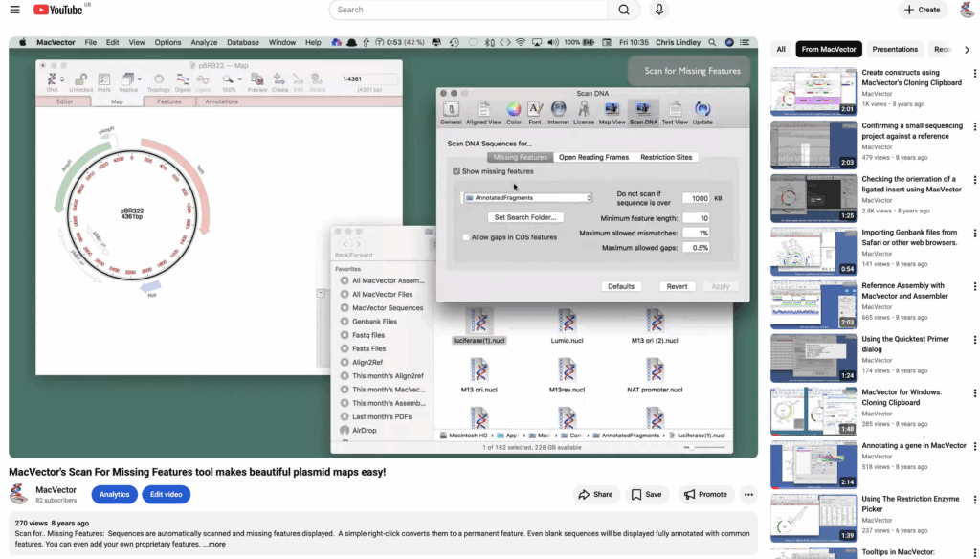Open the AnnotatedFragments folder dropdown
The width and height of the screenshot is (980, 559).
pos(527,198)
